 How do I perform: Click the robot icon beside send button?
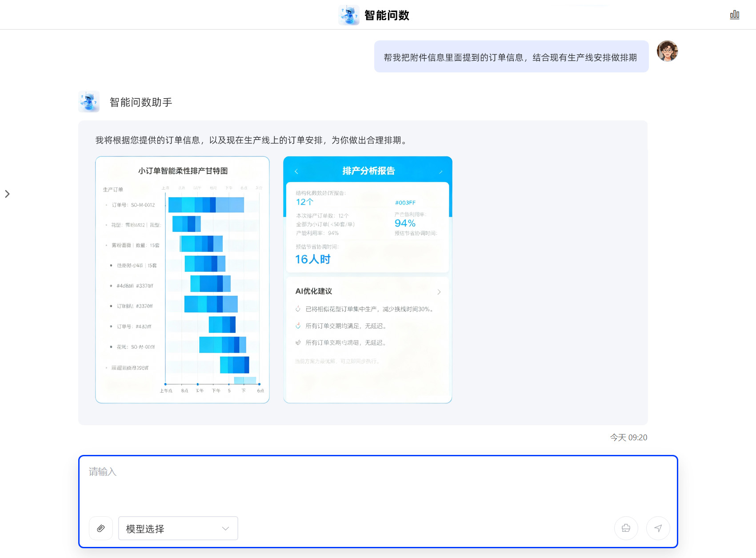pos(626,528)
